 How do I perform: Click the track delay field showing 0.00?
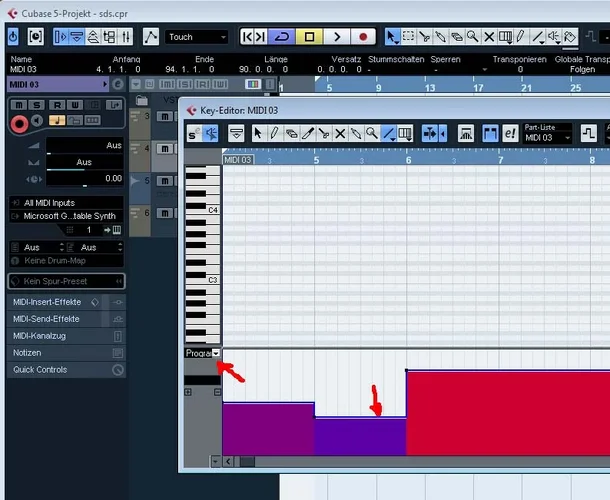coord(84,179)
